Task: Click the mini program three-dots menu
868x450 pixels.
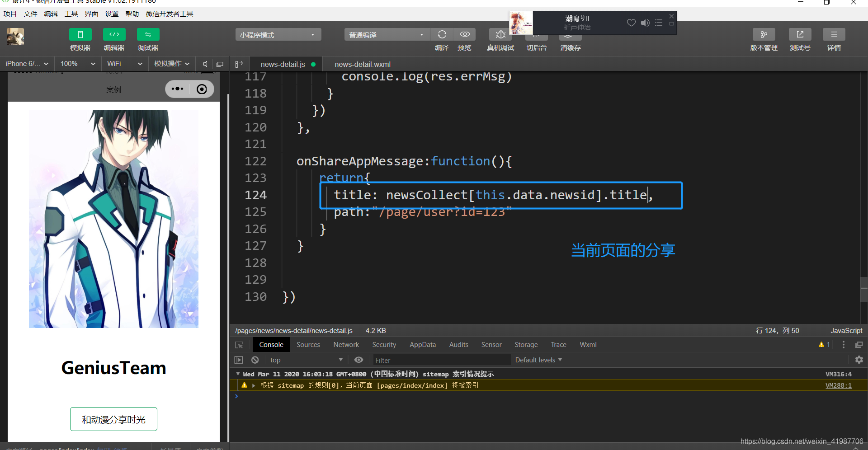Action: pos(177,89)
